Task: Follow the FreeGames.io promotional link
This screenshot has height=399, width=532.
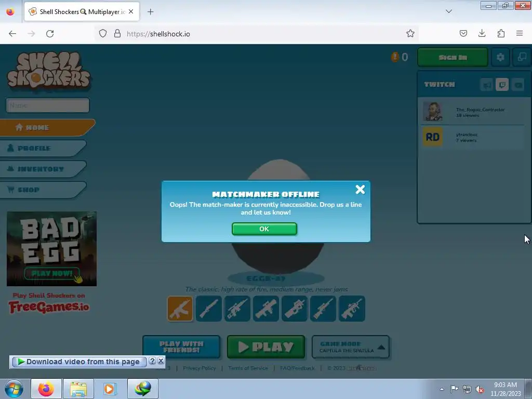Action: (x=49, y=303)
